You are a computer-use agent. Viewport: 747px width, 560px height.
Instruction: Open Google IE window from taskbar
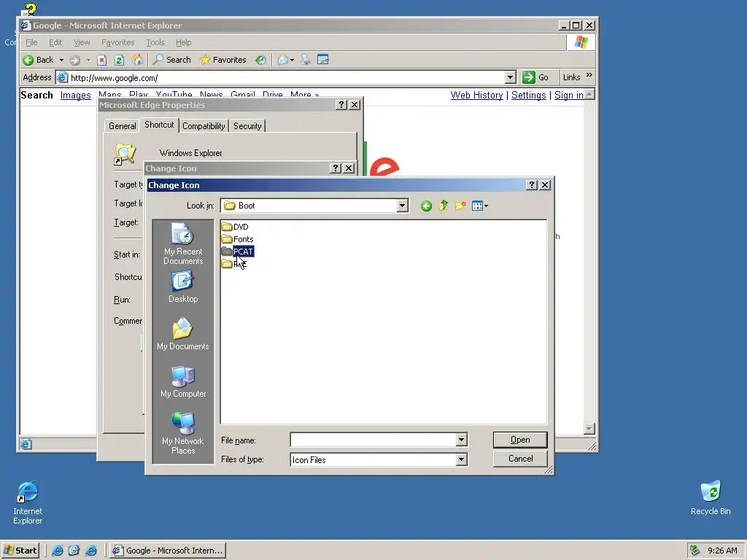tap(167, 551)
